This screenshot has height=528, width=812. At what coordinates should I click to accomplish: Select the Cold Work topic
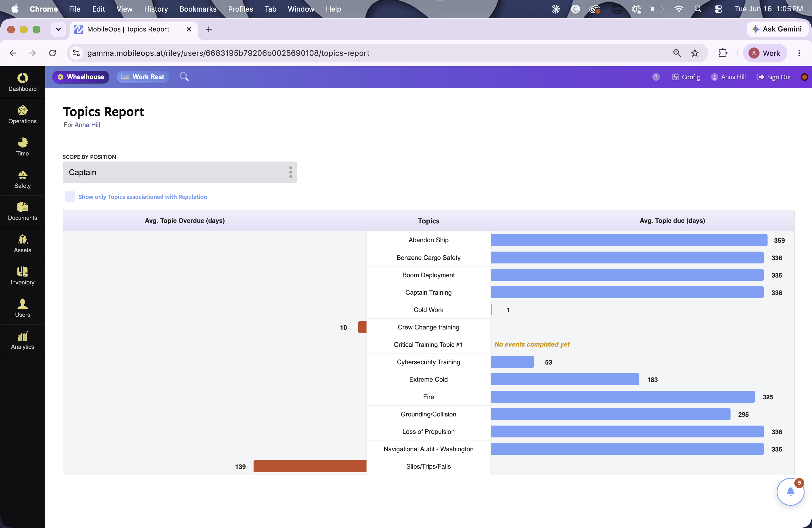click(429, 310)
